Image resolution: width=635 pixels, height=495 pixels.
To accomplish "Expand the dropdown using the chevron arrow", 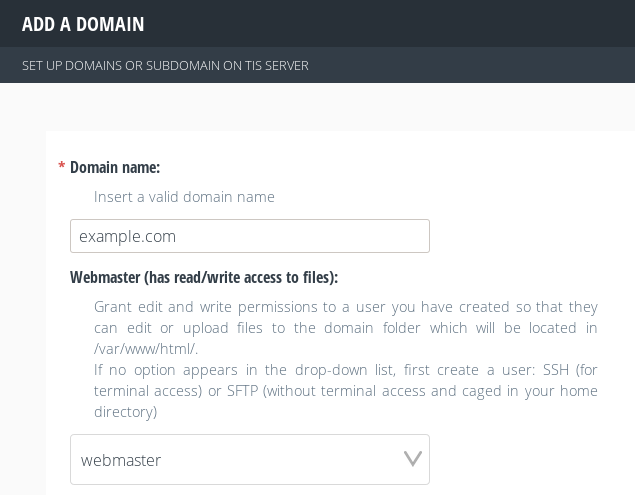I will click(413, 459).
